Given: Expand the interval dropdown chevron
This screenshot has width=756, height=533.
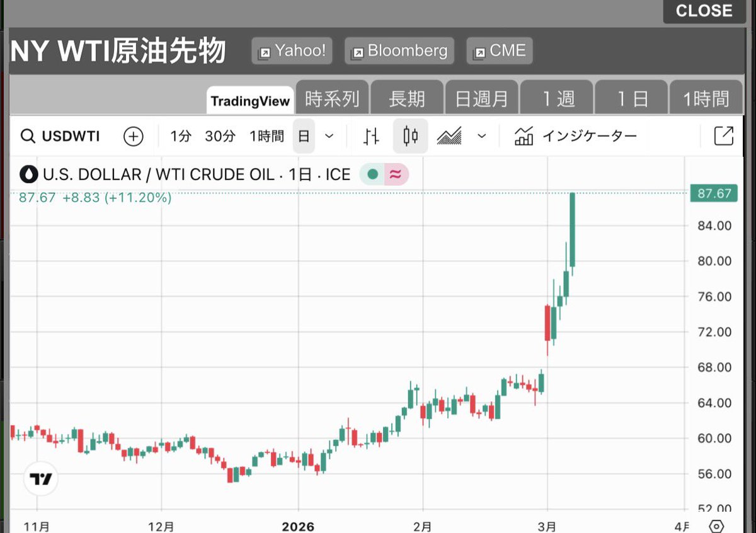Looking at the screenshot, I should click(x=329, y=136).
